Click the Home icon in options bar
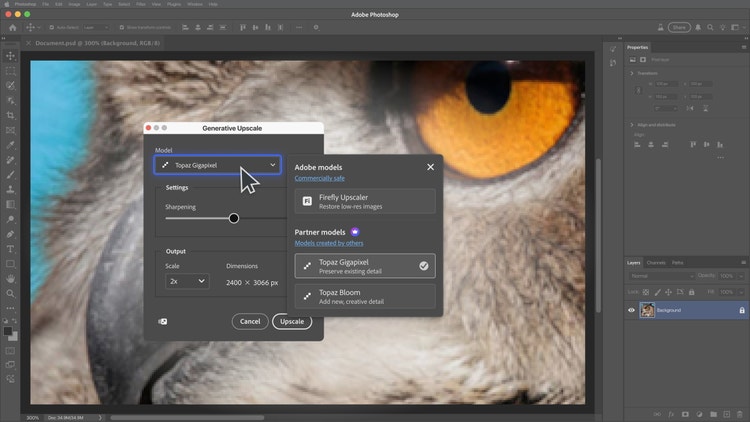Screen dimensions: 750x422 [x=12, y=28]
